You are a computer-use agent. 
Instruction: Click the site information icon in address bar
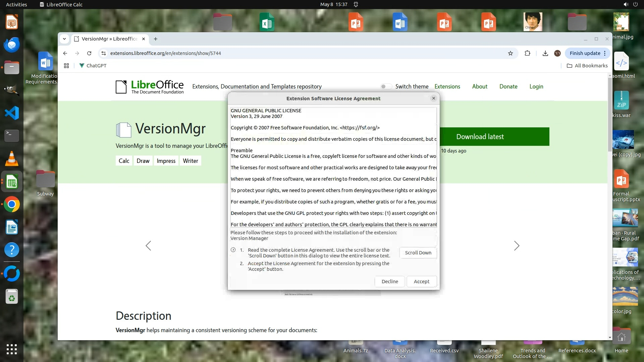point(104,53)
